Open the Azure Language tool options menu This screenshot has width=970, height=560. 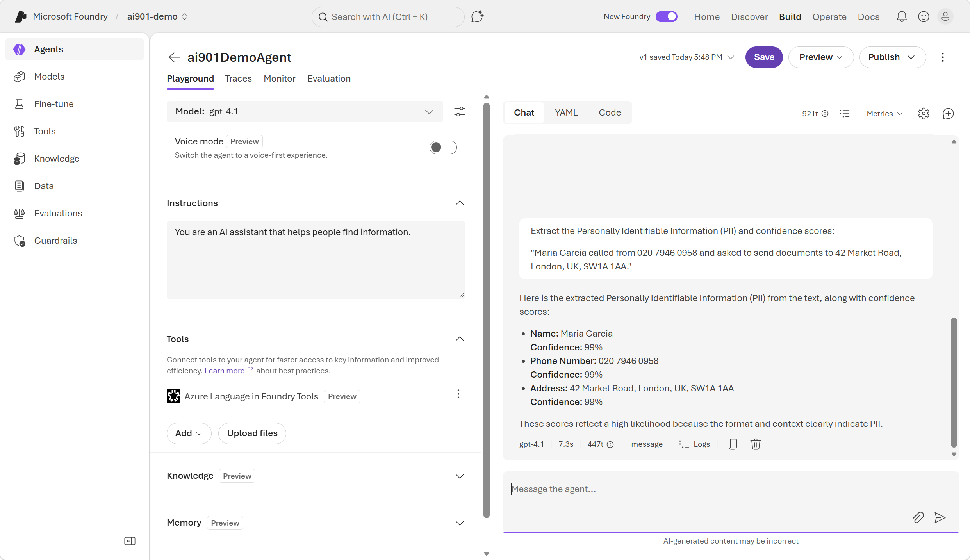[458, 394]
